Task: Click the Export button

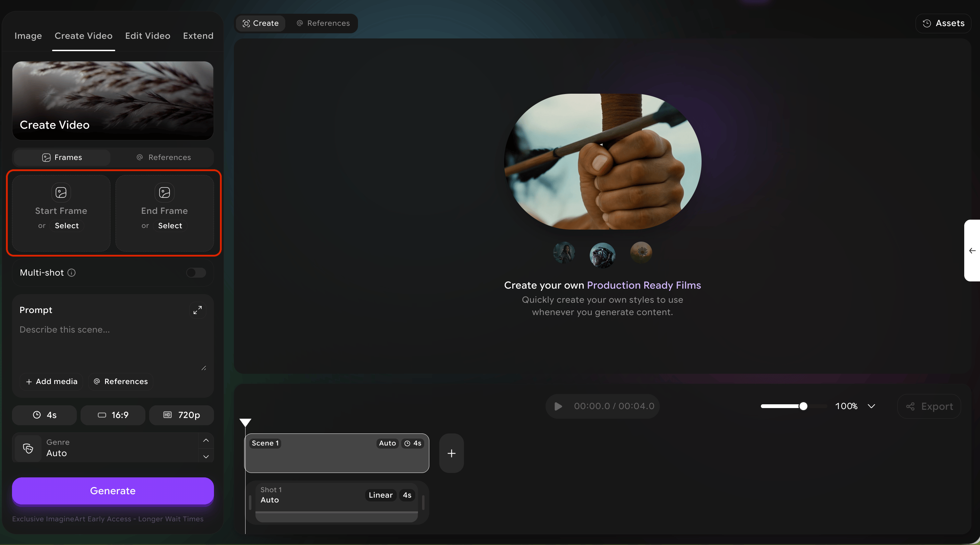Action: 929,407
